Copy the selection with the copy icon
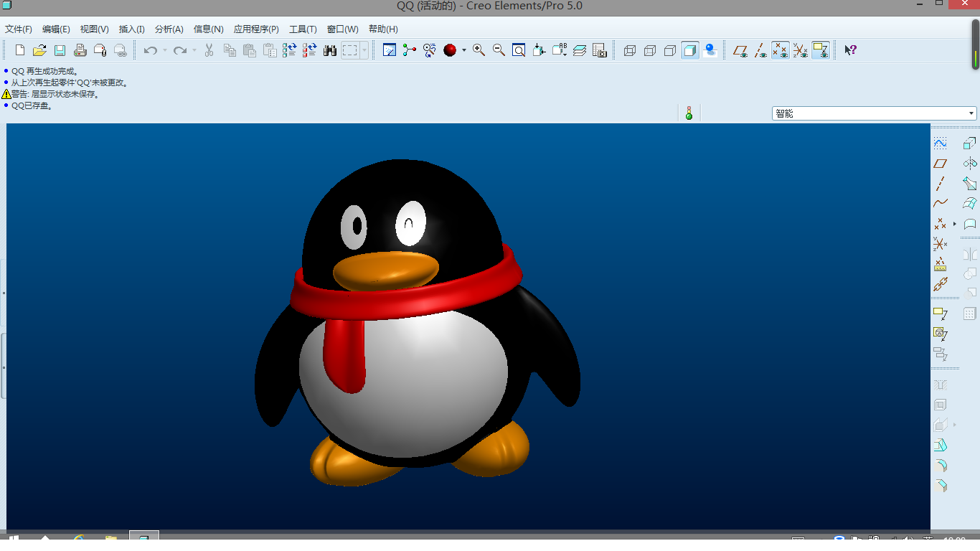980x551 pixels. [x=230, y=50]
